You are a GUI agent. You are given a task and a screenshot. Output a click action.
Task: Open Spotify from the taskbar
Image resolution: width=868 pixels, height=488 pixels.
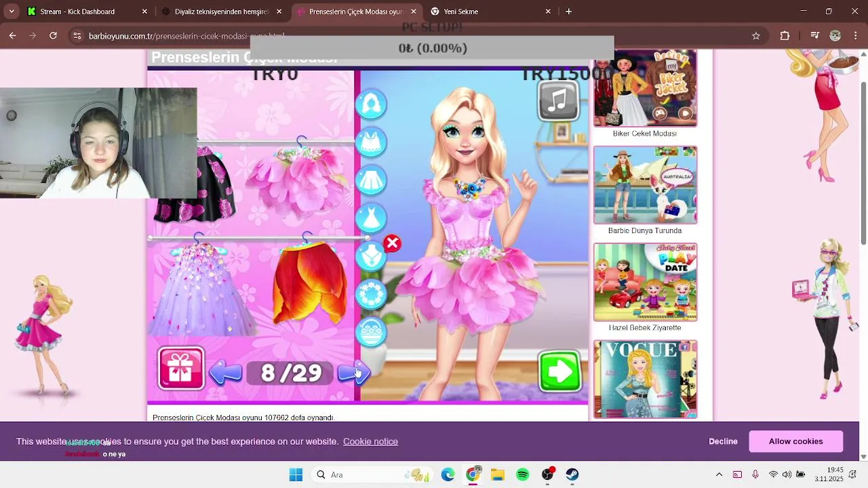point(523,474)
